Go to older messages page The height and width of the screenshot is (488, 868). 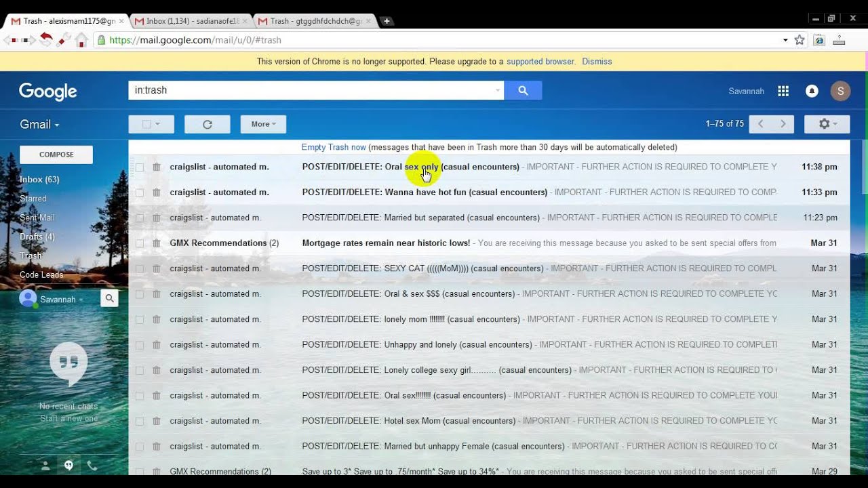pos(783,124)
